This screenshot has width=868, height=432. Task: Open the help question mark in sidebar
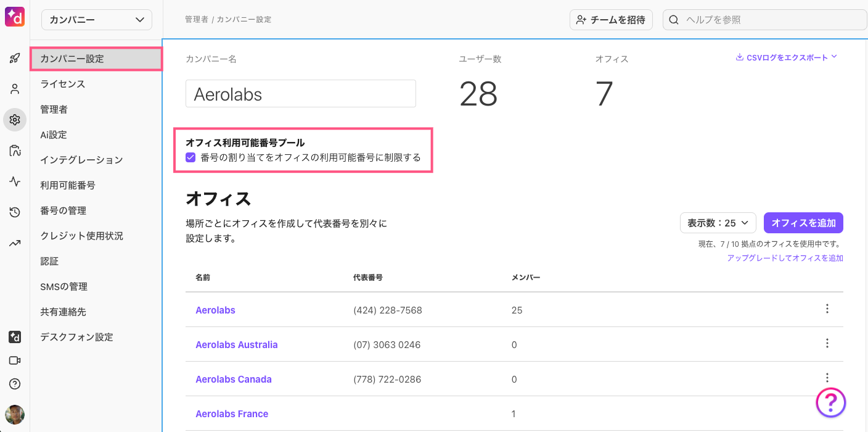pos(15,384)
